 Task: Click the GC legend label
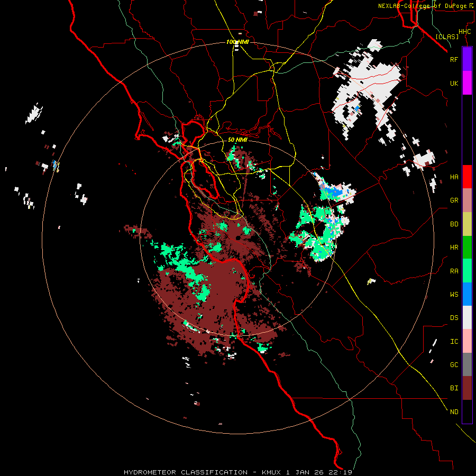(454, 365)
